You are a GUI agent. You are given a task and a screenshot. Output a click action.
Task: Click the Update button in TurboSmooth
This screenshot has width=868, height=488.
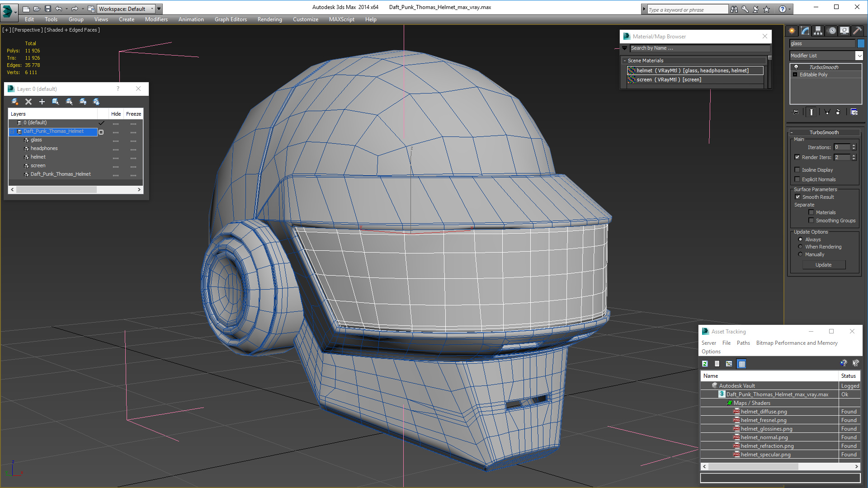click(824, 265)
